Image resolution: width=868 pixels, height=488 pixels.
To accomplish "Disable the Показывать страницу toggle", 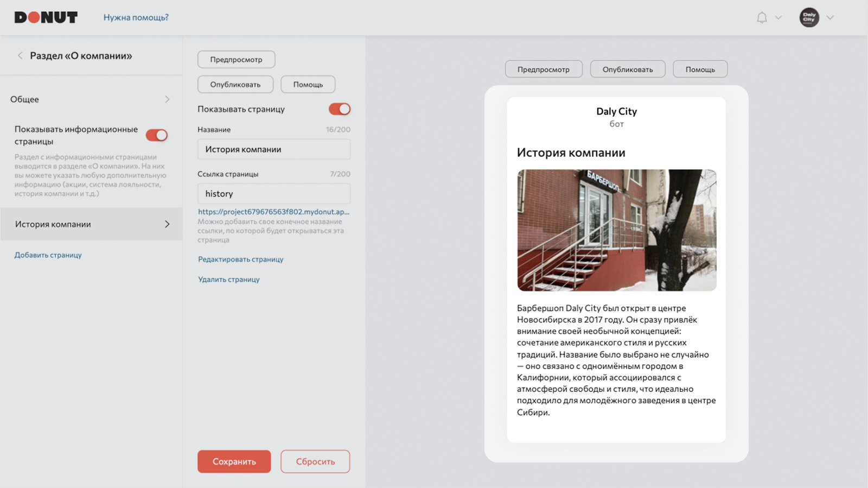I will (x=340, y=109).
